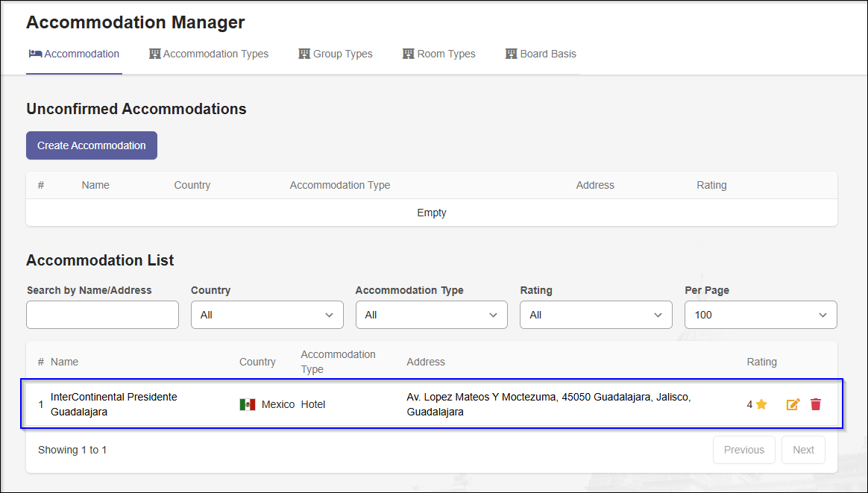Click the red trash delete icon
The width and height of the screenshot is (868, 493).
816,404
